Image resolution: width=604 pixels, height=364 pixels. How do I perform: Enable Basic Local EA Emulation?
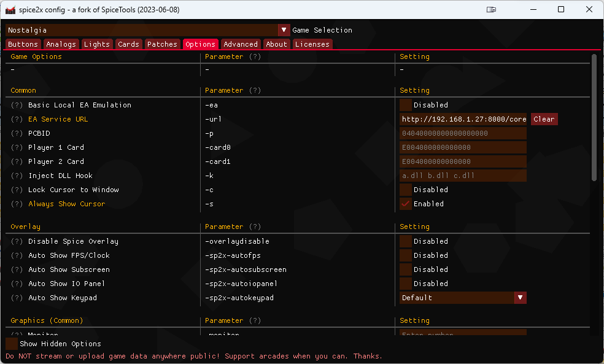tap(405, 104)
